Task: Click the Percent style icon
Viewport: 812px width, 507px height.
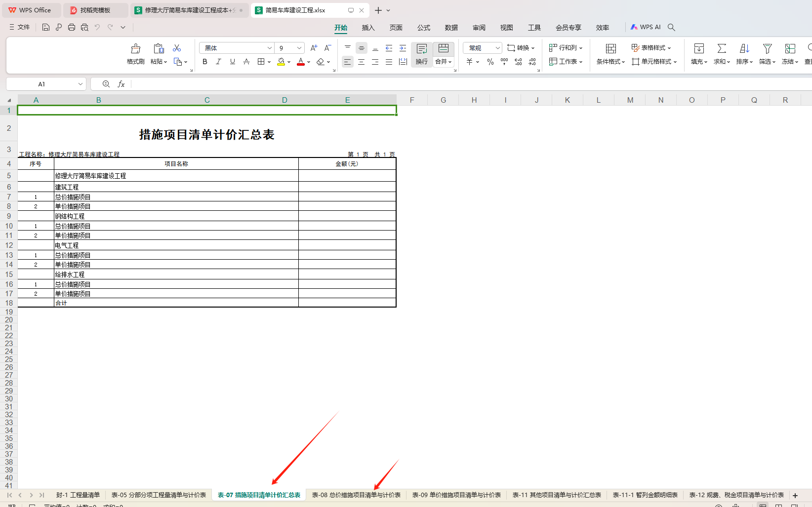Action: (490, 62)
